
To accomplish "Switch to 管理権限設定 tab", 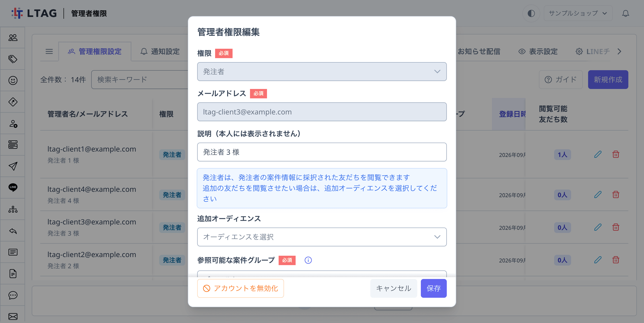I will tap(95, 51).
